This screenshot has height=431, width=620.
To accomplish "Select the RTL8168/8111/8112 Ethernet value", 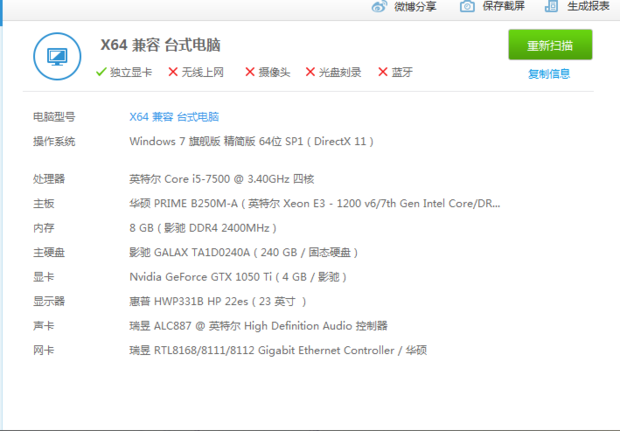I will (278, 351).
